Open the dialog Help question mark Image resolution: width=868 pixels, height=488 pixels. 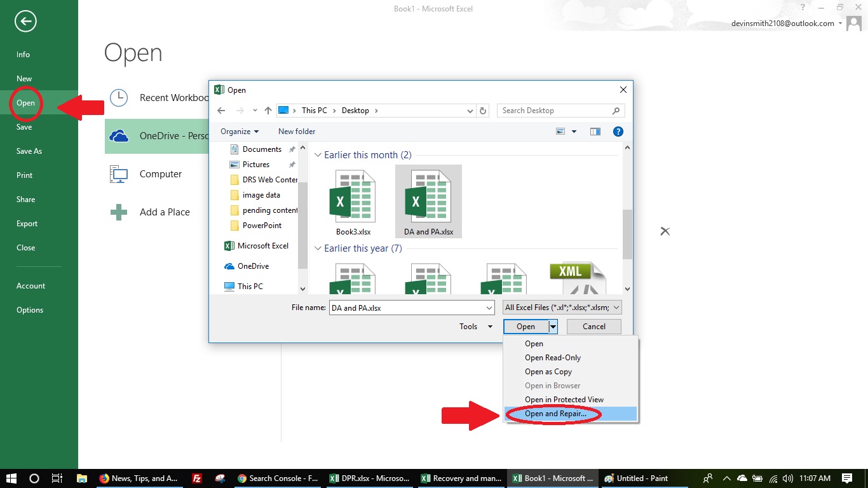click(618, 132)
